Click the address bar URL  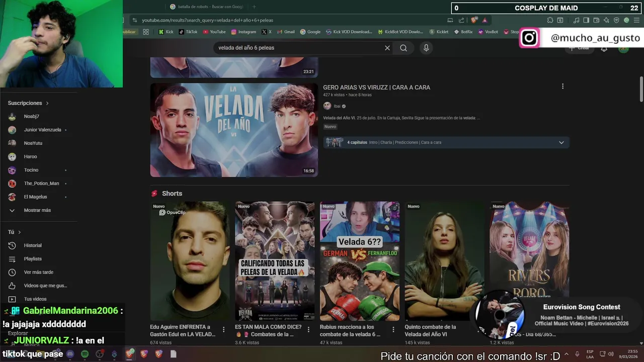coord(207,20)
